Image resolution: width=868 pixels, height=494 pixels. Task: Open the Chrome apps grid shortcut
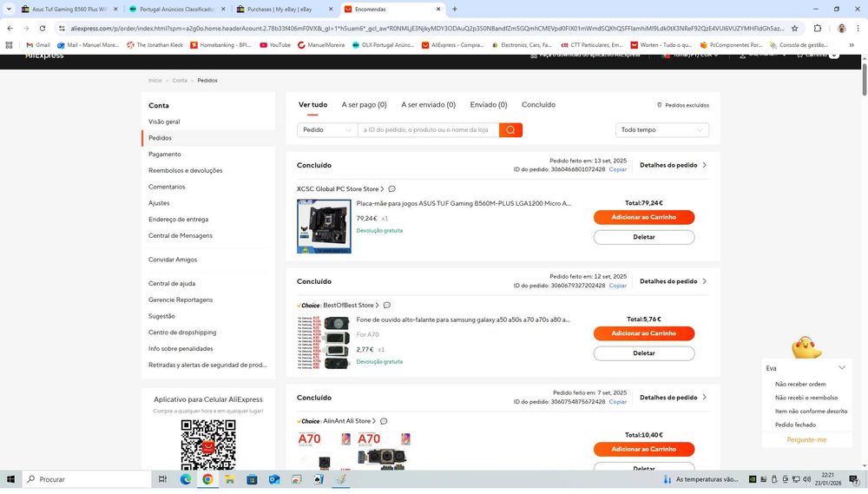tap(9, 45)
